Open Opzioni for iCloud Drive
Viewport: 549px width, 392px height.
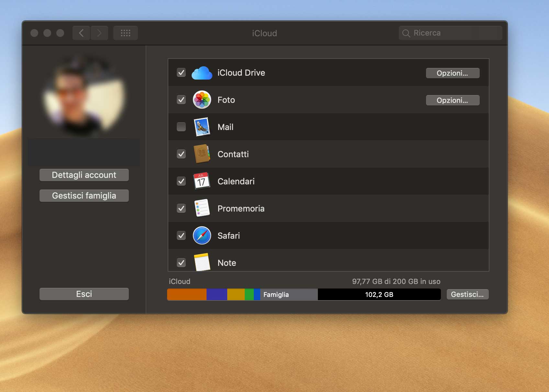[453, 73]
